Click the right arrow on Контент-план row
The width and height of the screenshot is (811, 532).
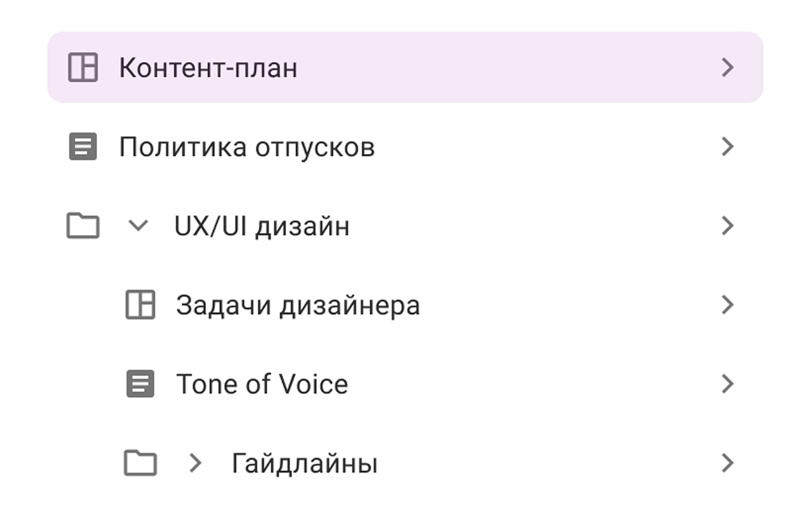728,67
